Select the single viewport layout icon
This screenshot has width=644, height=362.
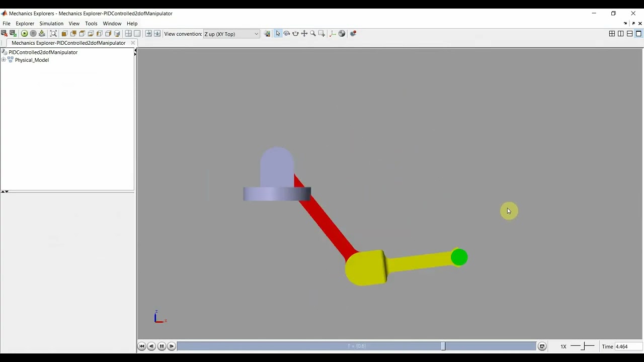click(x=638, y=34)
